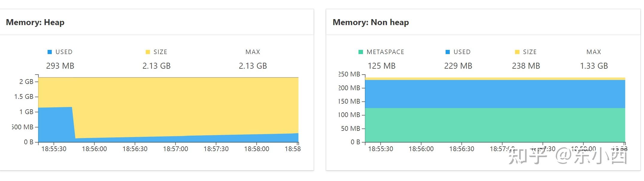Select the MAX legend label in Non heap panel
Viewport: 644px width, 181px height.
594,52
